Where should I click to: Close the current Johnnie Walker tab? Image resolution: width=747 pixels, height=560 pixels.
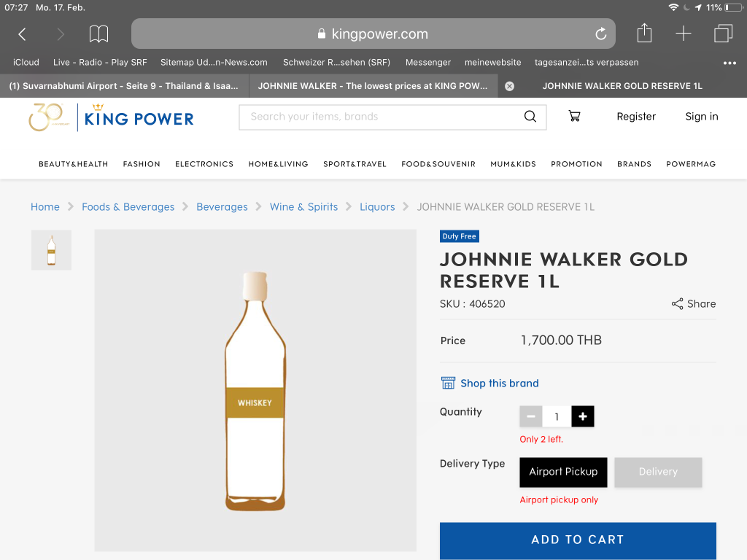[x=509, y=86]
